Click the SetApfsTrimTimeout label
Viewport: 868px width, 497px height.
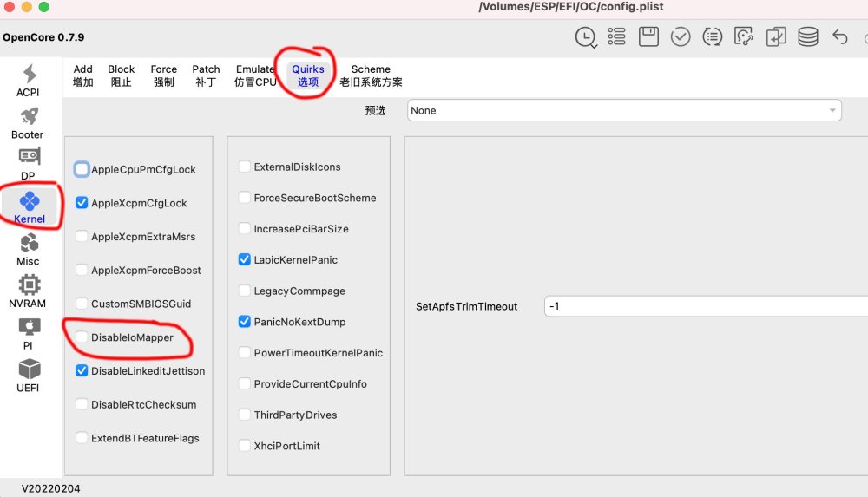tap(467, 306)
